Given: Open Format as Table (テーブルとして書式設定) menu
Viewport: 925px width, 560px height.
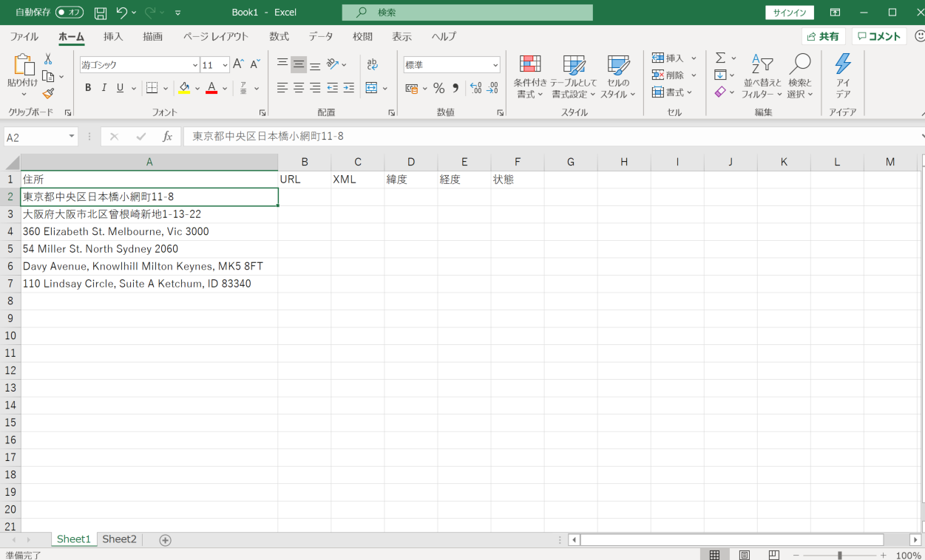Looking at the screenshot, I should pos(574,77).
